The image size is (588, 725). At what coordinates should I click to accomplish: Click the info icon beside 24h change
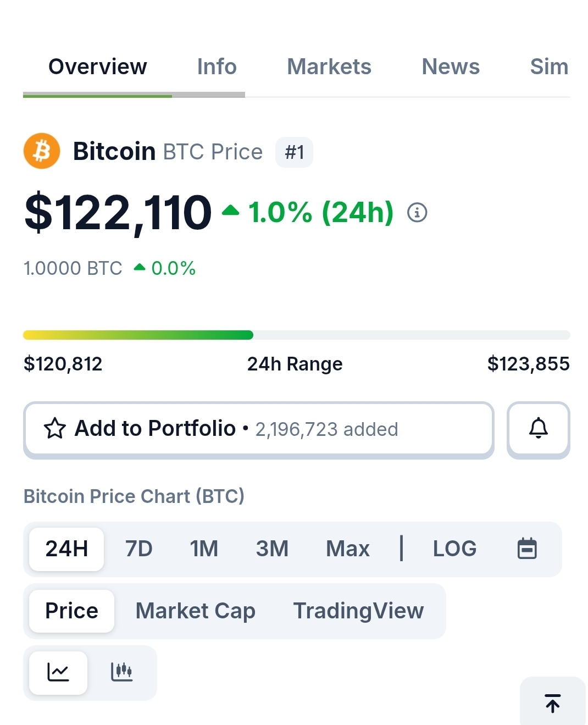point(417,212)
